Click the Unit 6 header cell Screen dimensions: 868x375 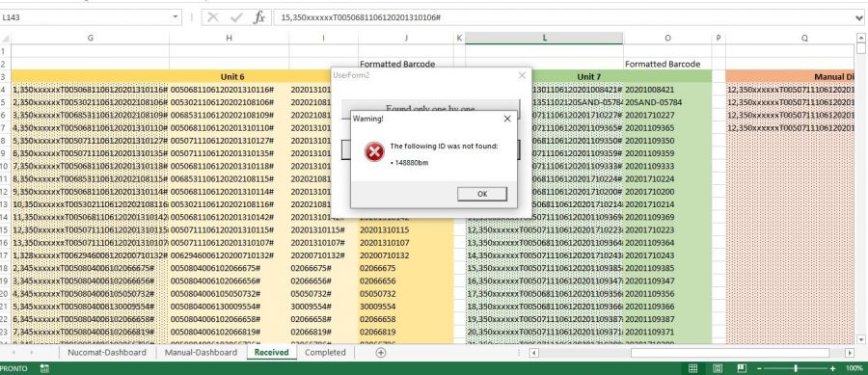click(x=231, y=76)
